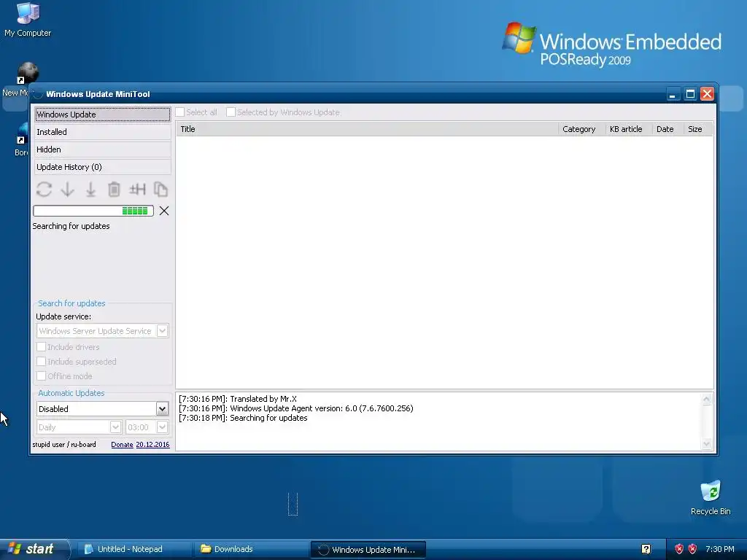This screenshot has width=747, height=560.
Task: Maximize the Windows Update MiniTool window
Action: coord(690,94)
